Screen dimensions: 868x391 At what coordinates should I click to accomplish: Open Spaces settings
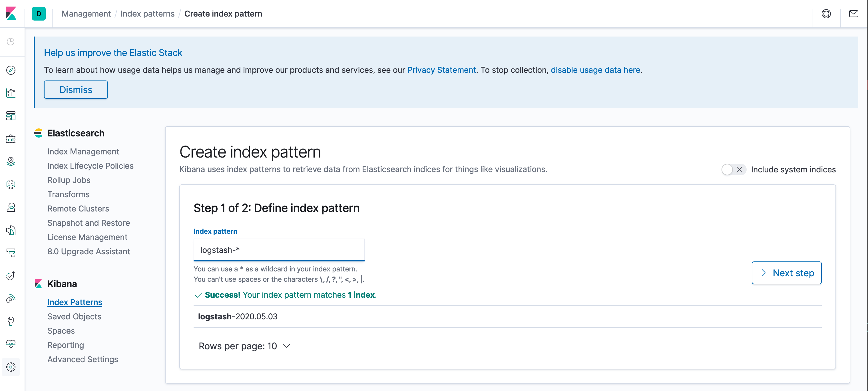[x=61, y=331]
